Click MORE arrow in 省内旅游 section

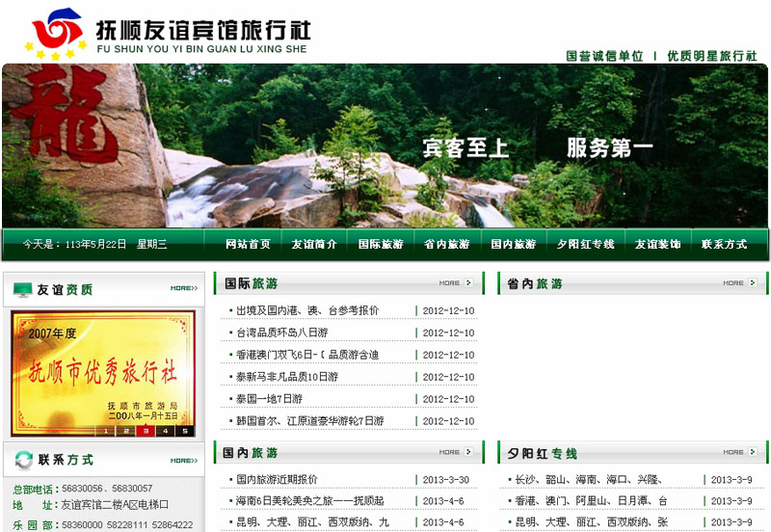(x=740, y=283)
